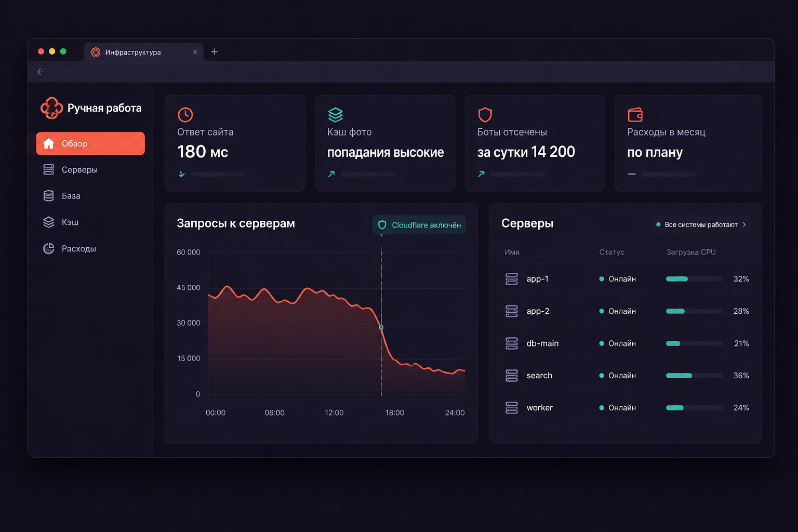This screenshot has height=532, width=798.
Task: Click the server icon beside worker
Action: 512,408
